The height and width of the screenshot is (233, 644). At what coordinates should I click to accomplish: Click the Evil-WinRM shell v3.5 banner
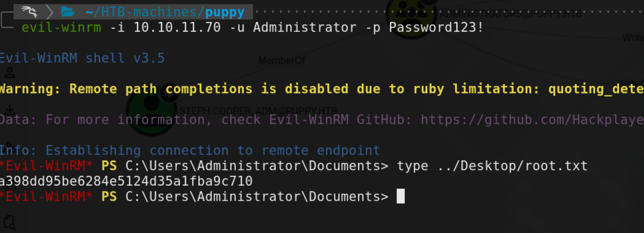click(x=82, y=58)
